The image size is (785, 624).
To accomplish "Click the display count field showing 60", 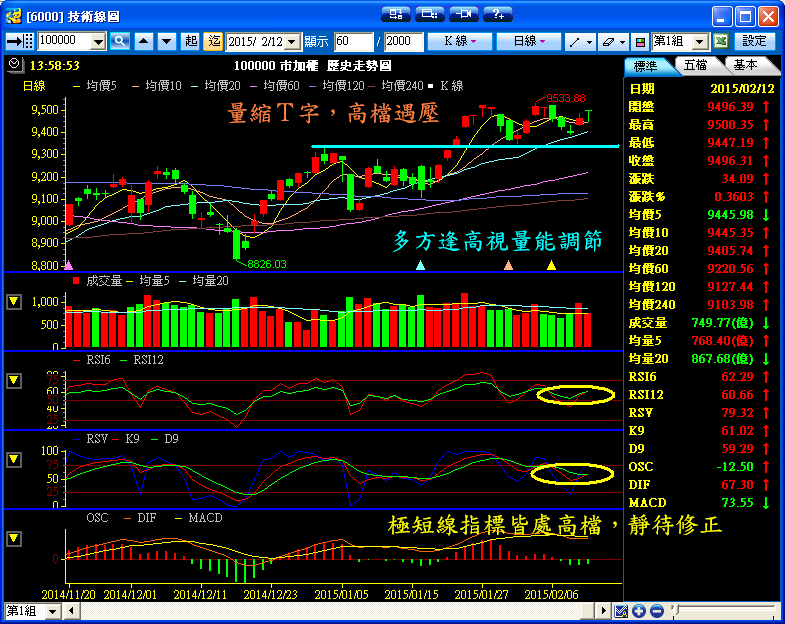I will [353, 41].
